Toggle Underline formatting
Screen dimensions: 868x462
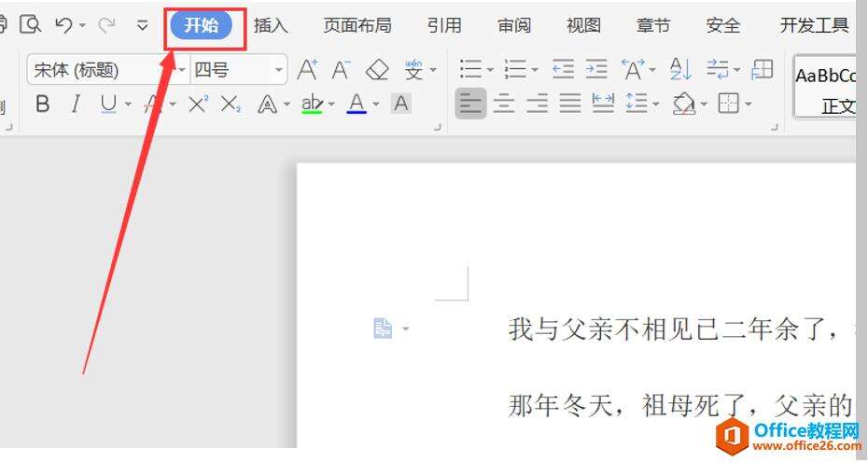click(108, 104)
